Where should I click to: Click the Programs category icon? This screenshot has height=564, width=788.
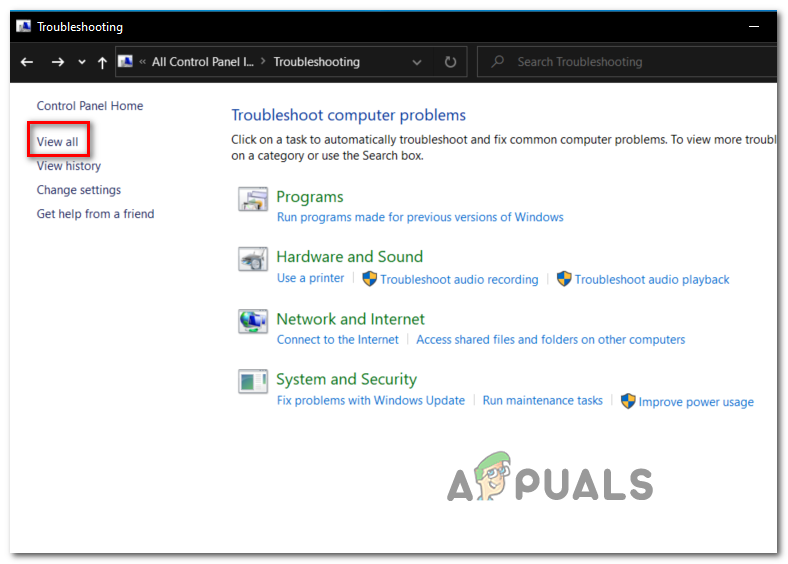click(253, 199)
